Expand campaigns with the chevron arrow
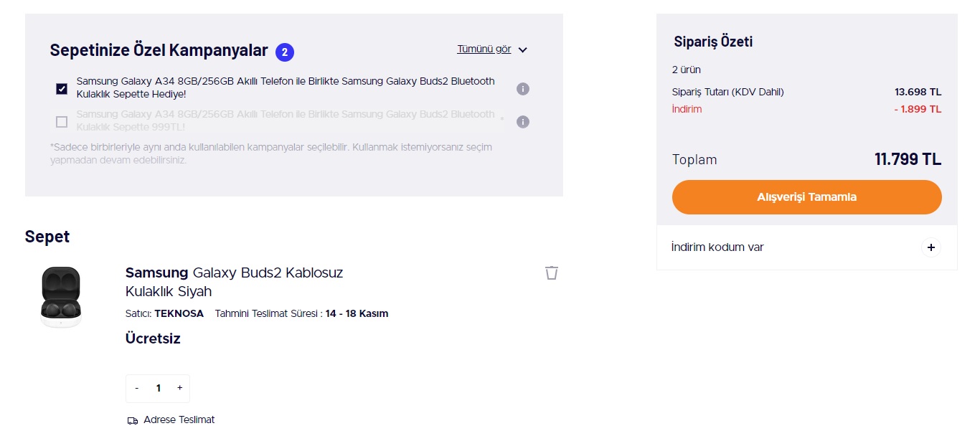980x436 pixels. pyautogui.click(x=522, y=50)
